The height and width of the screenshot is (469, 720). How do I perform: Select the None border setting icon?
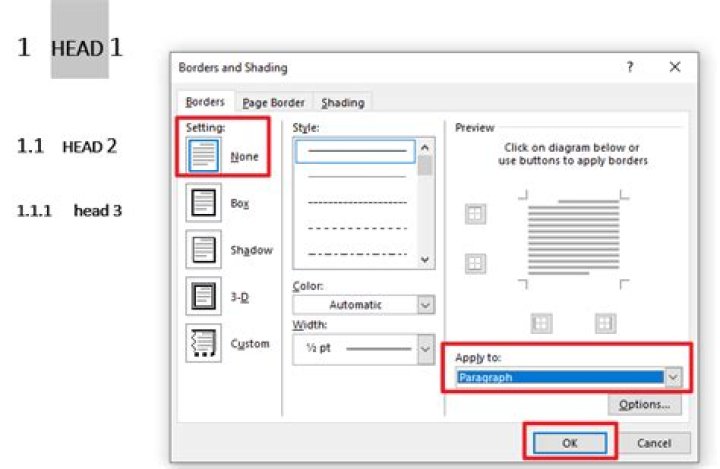pyautogui.click(x=203, y=155)
